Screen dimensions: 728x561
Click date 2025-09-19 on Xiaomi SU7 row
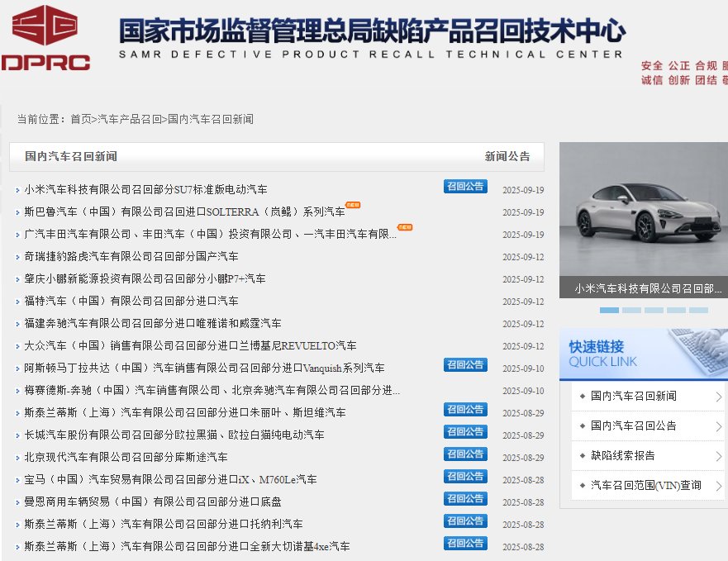point(523,190)
